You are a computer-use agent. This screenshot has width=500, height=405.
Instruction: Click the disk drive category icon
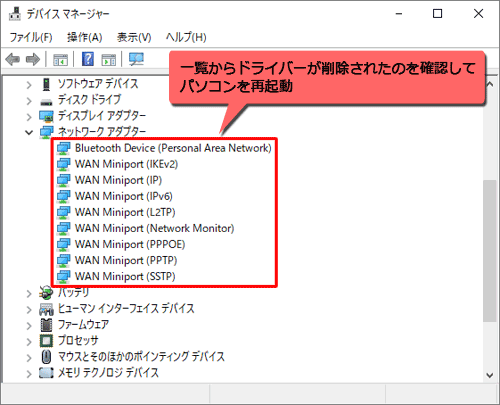(46, 101)
